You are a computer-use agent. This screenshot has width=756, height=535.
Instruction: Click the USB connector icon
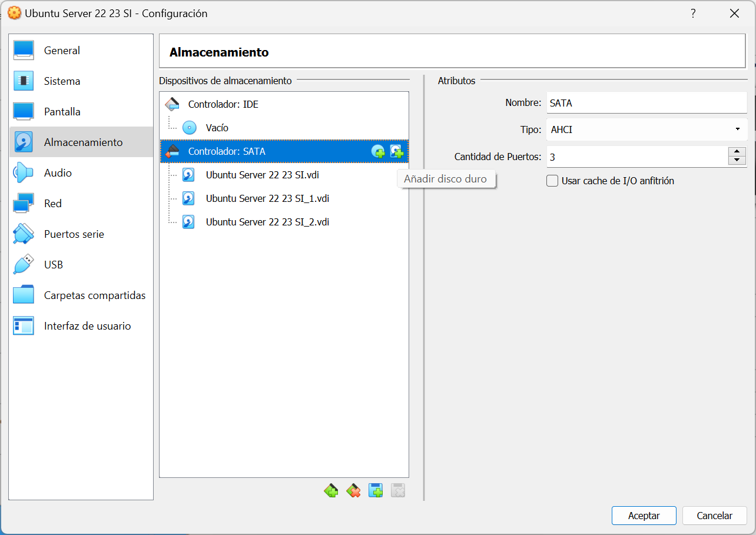point(24,265)
